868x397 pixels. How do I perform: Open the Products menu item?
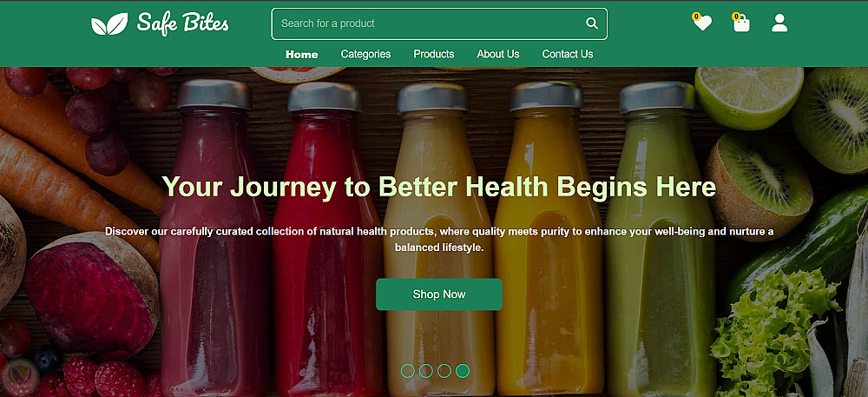[x=433, y=54]
